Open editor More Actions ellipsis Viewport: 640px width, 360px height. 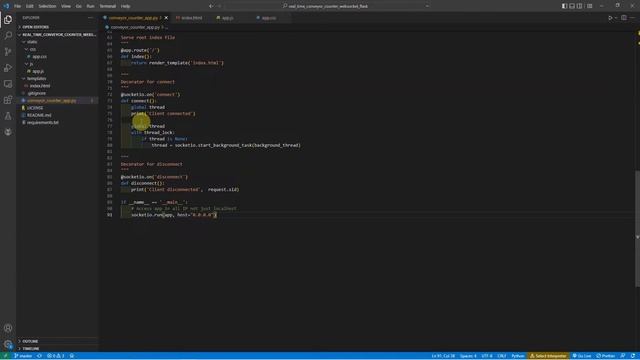click(x=633, y=18)
